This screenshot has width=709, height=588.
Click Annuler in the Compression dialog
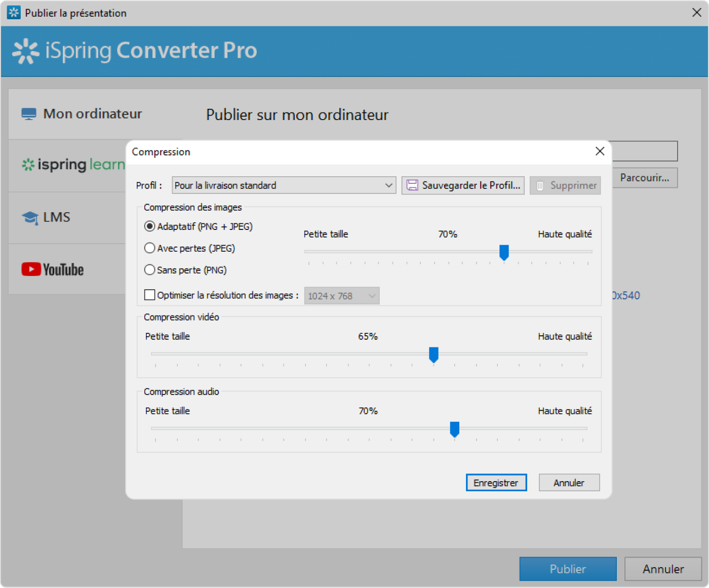coord(569,483)
